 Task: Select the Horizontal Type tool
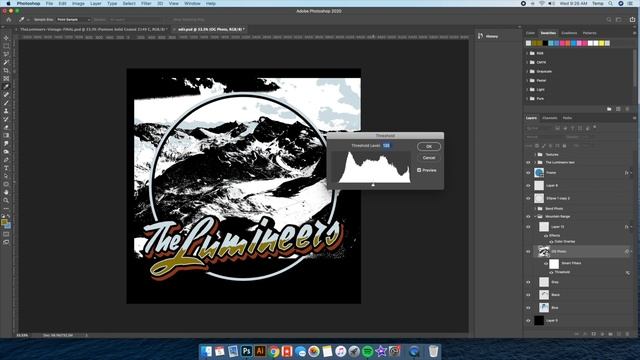pyautogui.click(x=6, y=168)
